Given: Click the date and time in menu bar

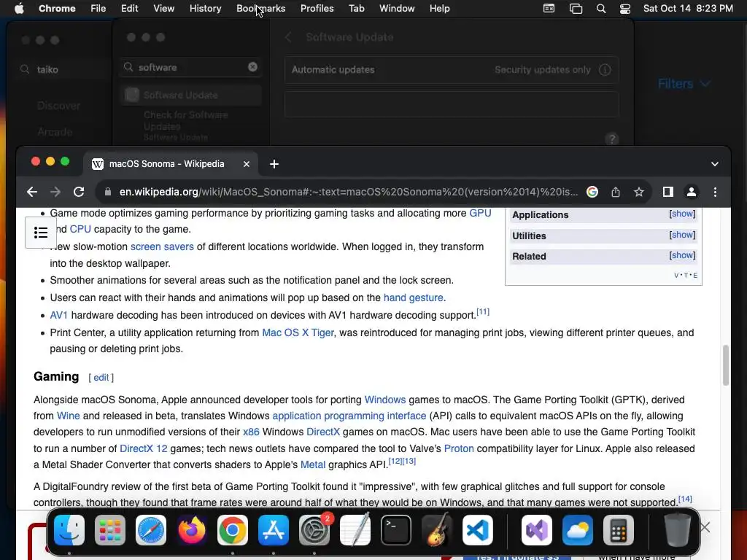Looking at the screenshot, I should [688, 9].
